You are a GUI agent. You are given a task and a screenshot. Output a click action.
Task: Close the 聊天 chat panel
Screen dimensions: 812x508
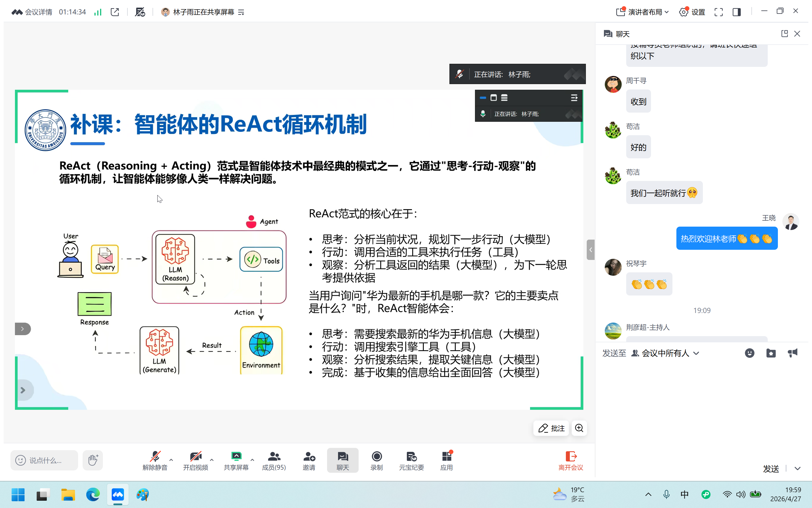coord(797,34)
